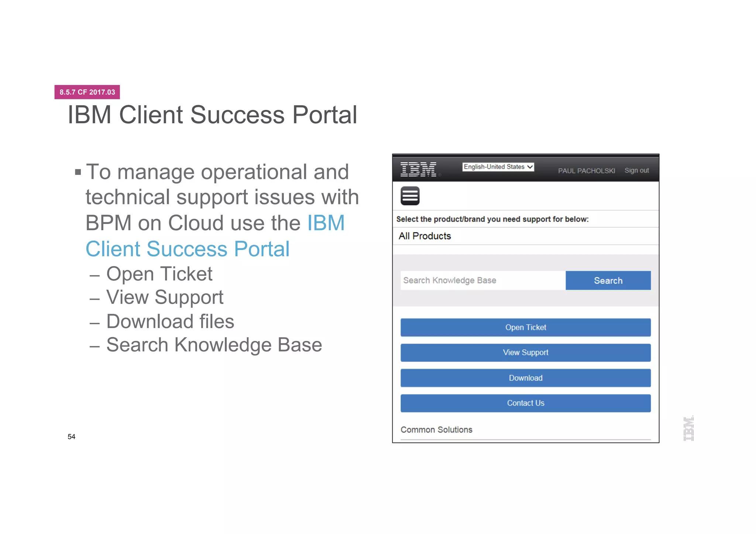Image resolution: width=756 pixels, height=534 pixels.
Task: Click the 'Search Knowledge Base' bullet text
Action: pos(214,345)
